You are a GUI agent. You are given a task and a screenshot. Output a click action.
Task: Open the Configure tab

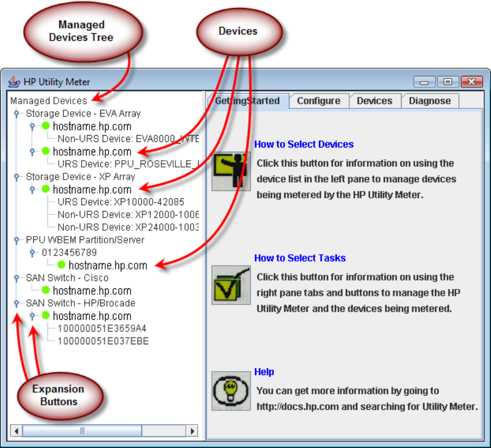[319, 101]
